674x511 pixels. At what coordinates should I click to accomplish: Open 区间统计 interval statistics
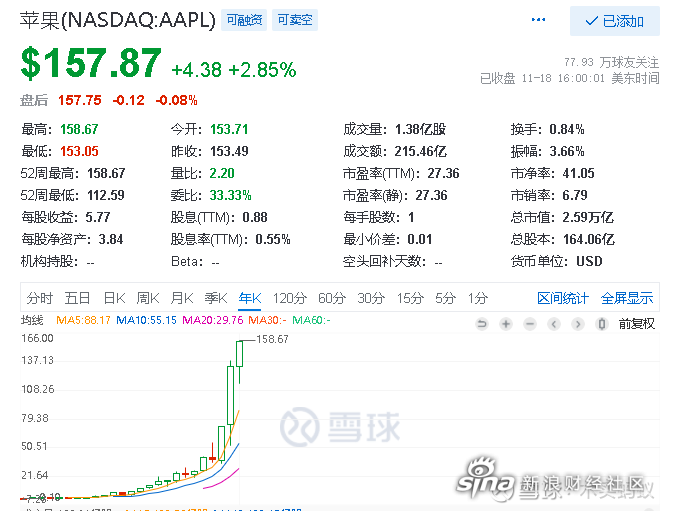563,298
